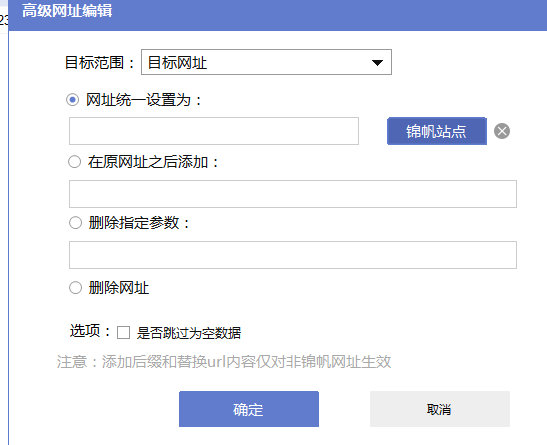Open the 目标范围 dropdown arrow

(377, 63)
